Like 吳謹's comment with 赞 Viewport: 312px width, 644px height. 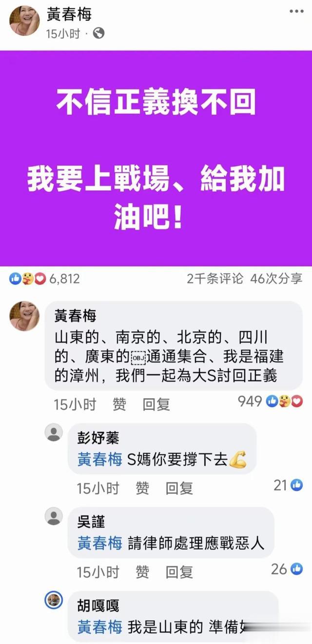click(x=142, y=572)
